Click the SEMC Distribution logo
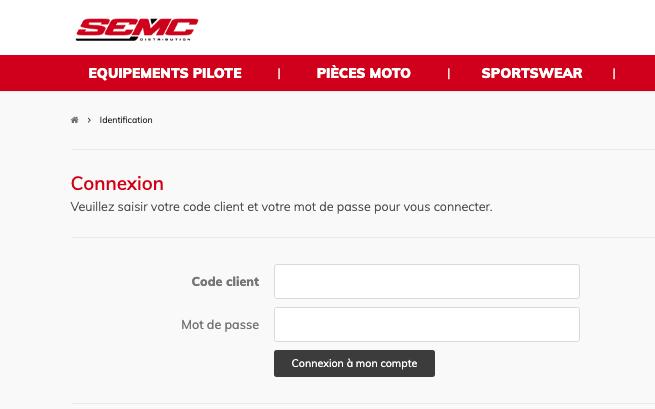This screenshot has height=409, width=655. [136, 28]
